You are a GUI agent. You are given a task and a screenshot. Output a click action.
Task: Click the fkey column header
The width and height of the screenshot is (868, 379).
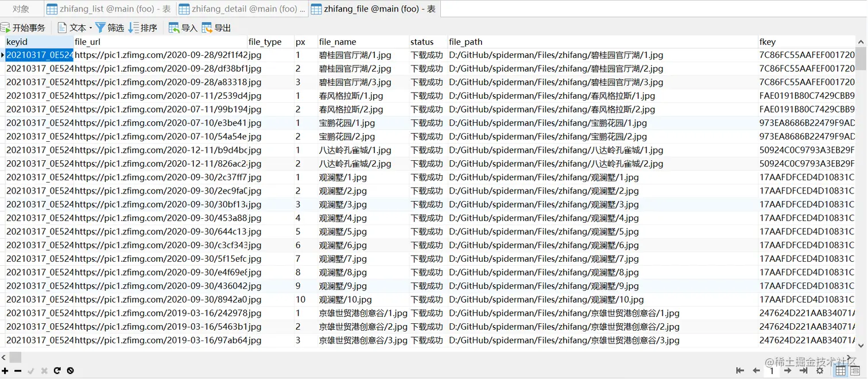(807, 42)
